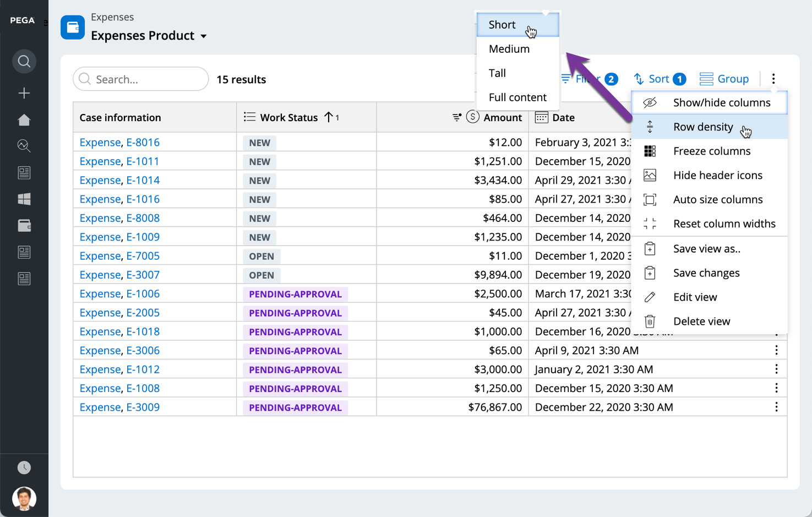Select Medium row density
Viewport: 812px width, 517px height.
tap(518, 49)
